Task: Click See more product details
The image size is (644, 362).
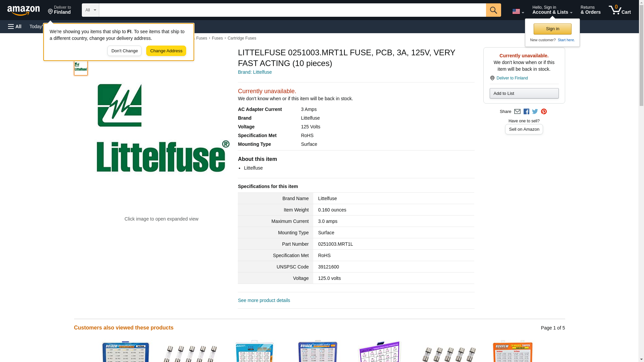Action: 264,300
